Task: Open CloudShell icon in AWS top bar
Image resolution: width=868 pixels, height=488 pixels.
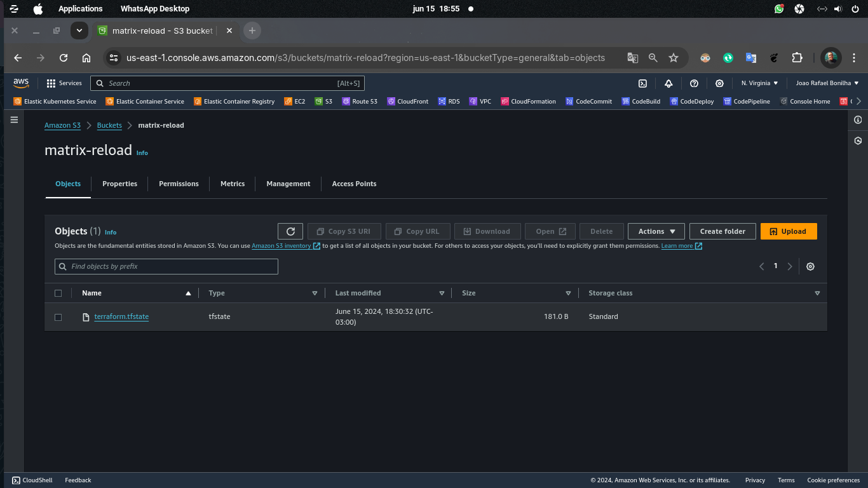Action: [x=642, y=83]
